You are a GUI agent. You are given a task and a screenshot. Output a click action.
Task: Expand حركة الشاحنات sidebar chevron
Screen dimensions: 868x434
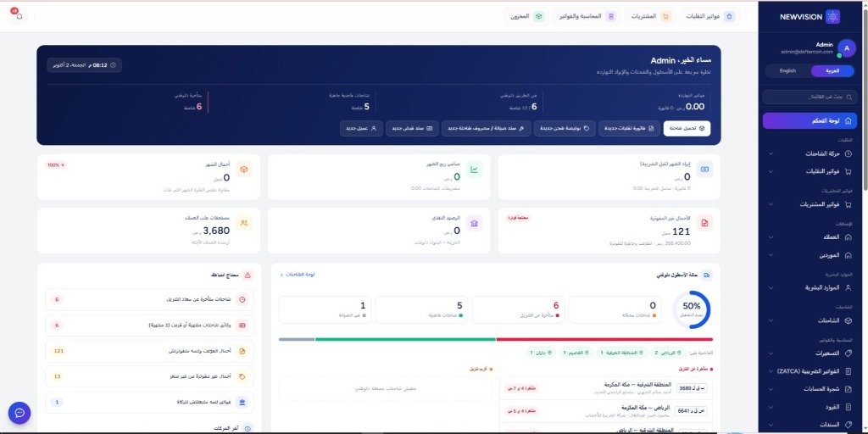[770, 154]
